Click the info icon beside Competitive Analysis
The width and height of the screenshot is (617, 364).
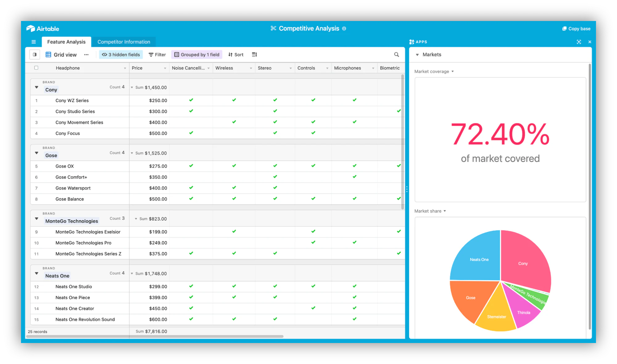[344, 28]
